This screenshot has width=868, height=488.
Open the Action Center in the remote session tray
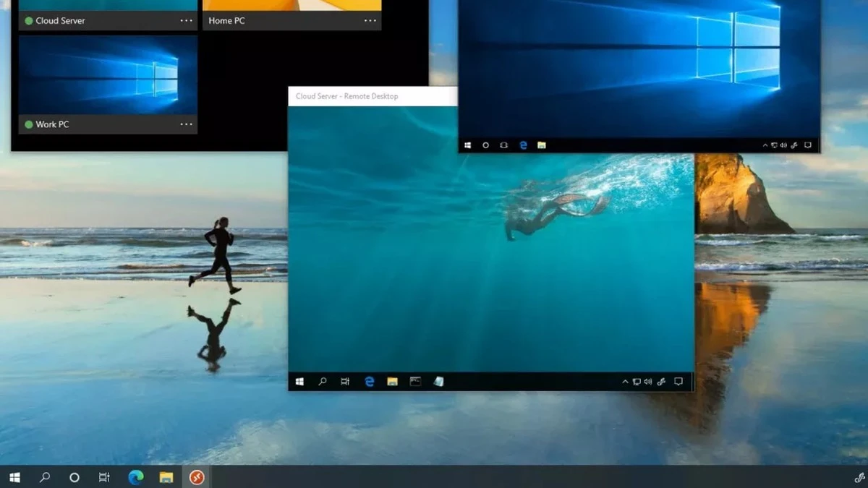coord(677,381)
